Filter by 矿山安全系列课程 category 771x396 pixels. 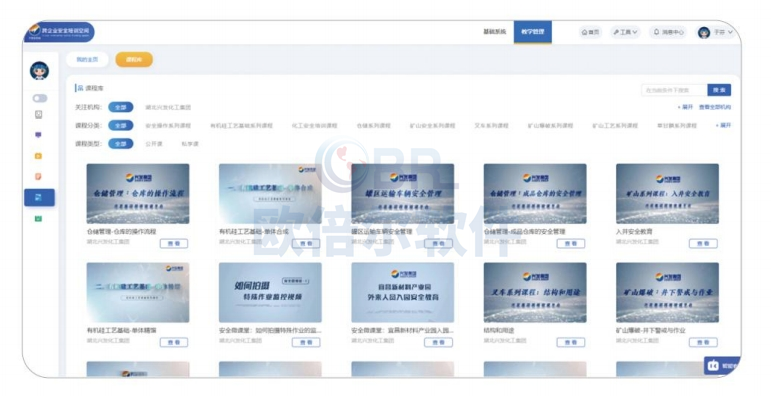coord(433,126)
